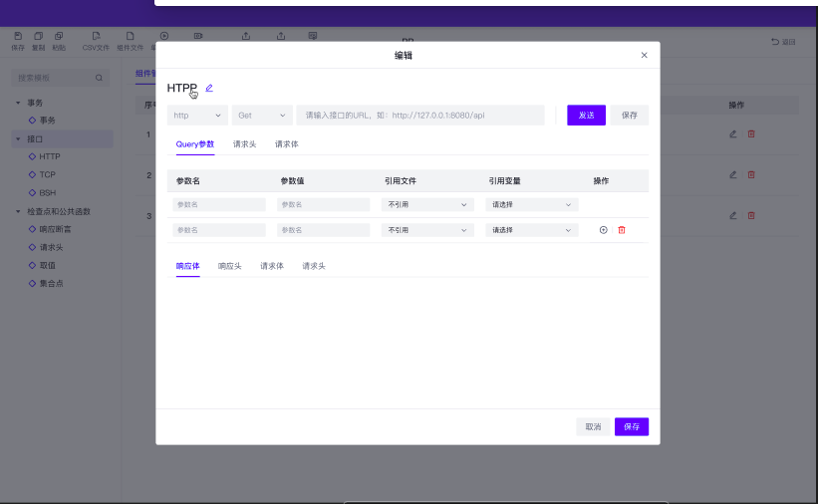Click the pencil icon beside the HTPP title
Image resolution: width=818 pixels, height=504 pixels.
click(209, 89)
